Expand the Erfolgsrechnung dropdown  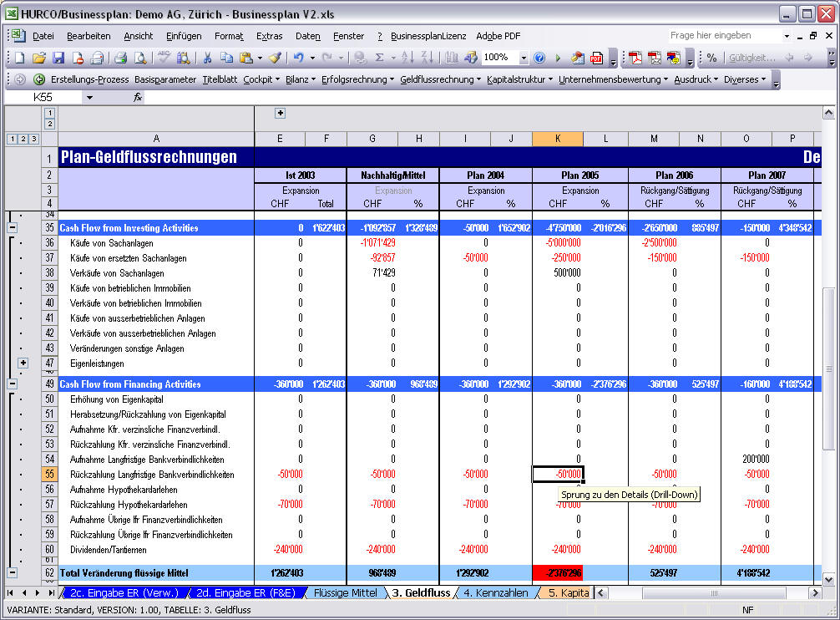click(358, 79)
